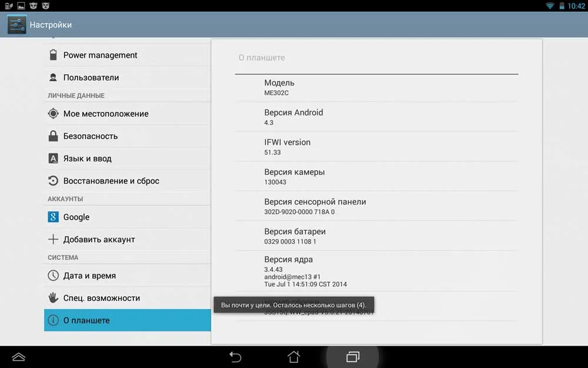Image resolution: width=588 pixels, height=368 pixels.
Task: Tap the Пользователи user icon
Action: [54, 77]
